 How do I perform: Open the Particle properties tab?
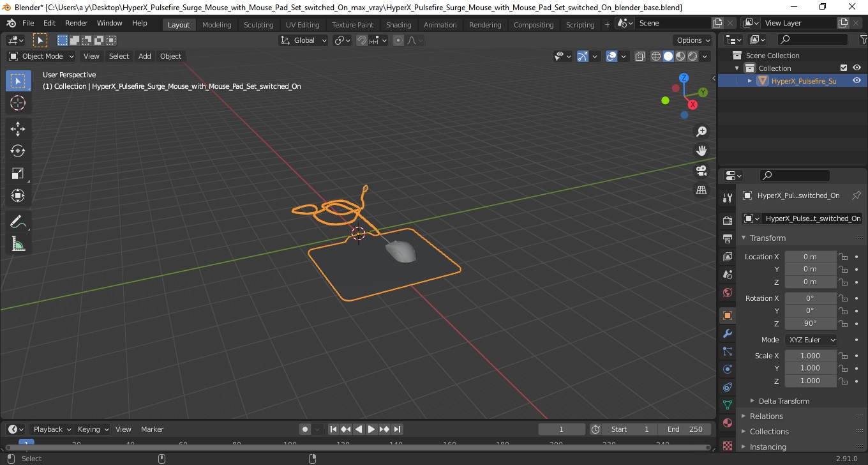pos(727,351)
